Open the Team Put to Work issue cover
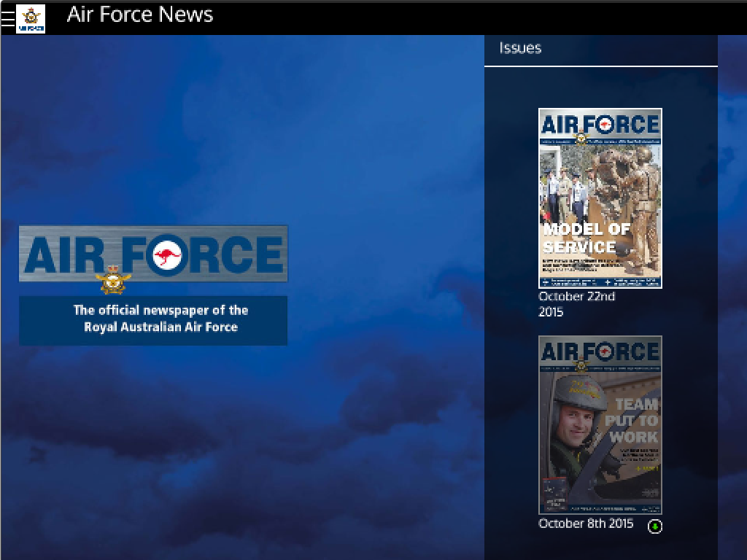Image resolution: width=747 pixels, height=560 pixels. pos(600,425)
